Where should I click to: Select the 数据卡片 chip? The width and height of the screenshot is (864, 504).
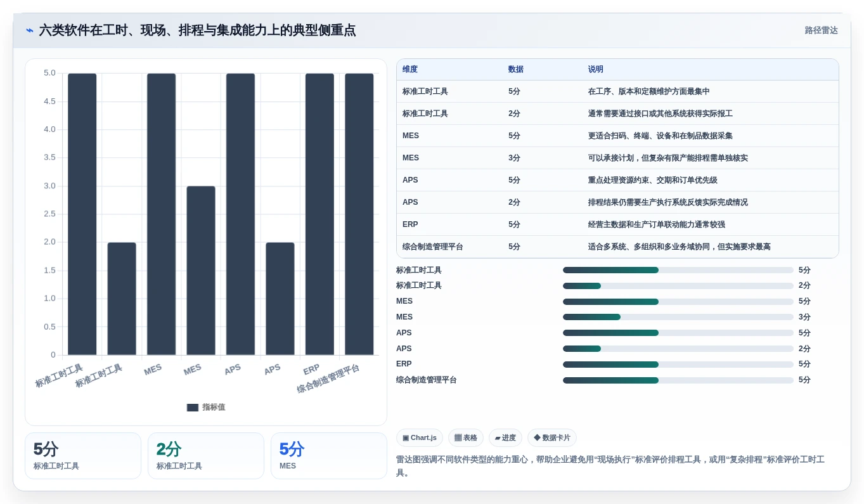click(552, 437)
